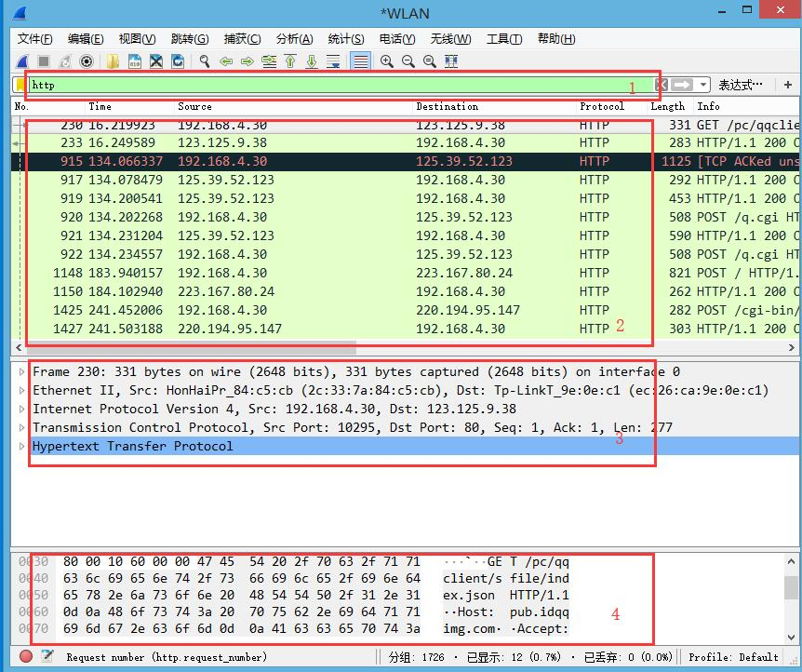Select packet 1427 from 220.194.95.147
This screenshot has width=802, height=672.
(x=404, y=329)
